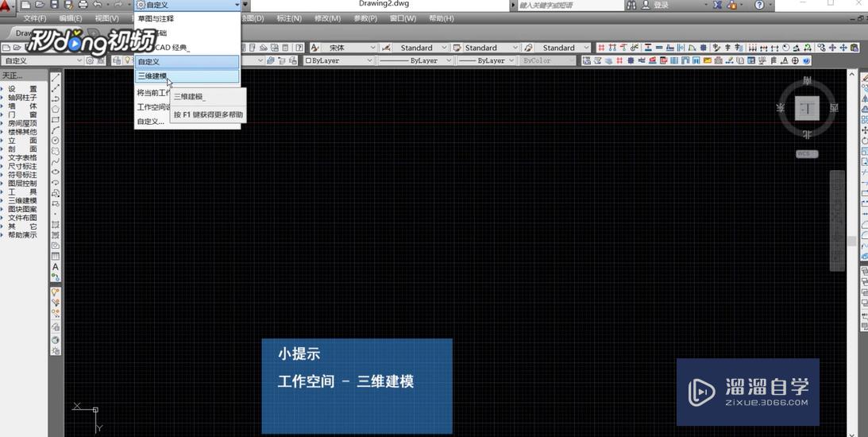Viewport: 868px width, 437px height.
Task: Select the Polygon draw tool
Action: [x=56, y=109]
